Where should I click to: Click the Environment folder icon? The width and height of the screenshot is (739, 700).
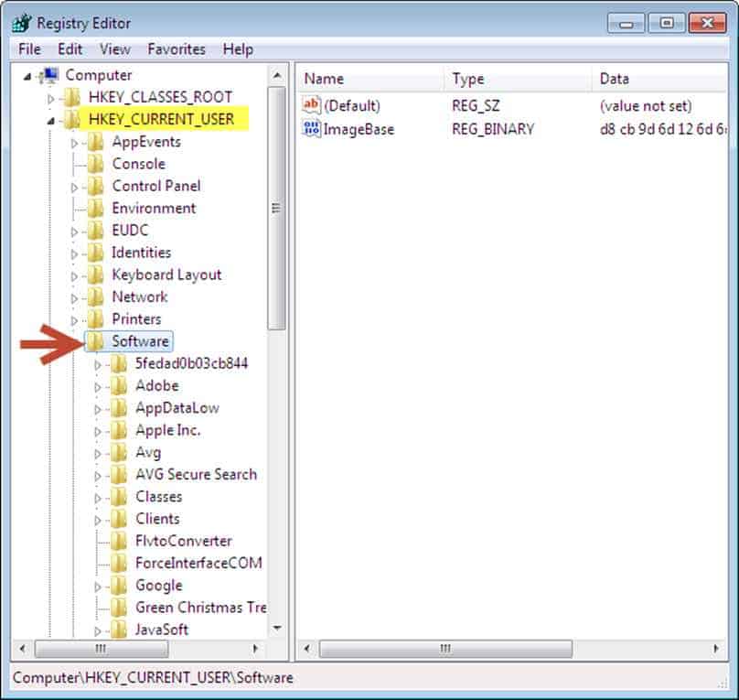[95, 209]
